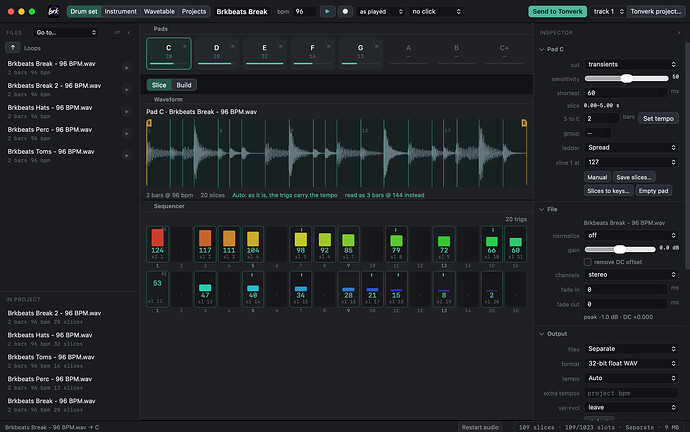This screenshot has height=432, width=690.
Task: Adjust the sensitivity slider
Action: click(x=626, y=78)
